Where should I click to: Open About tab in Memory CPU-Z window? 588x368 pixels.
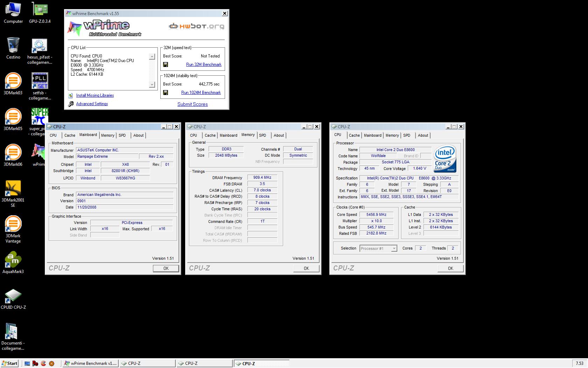coord(279,135)
